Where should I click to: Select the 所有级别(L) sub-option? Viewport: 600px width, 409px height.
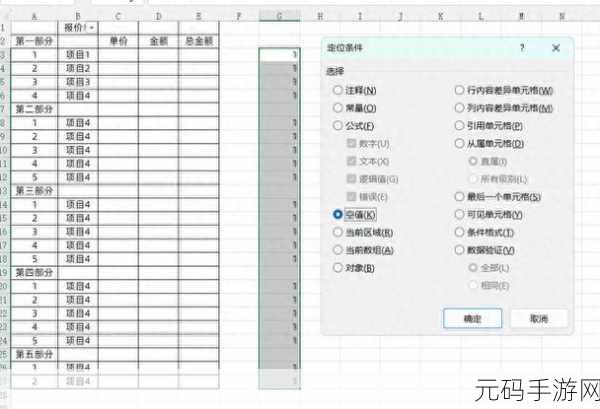498,179
